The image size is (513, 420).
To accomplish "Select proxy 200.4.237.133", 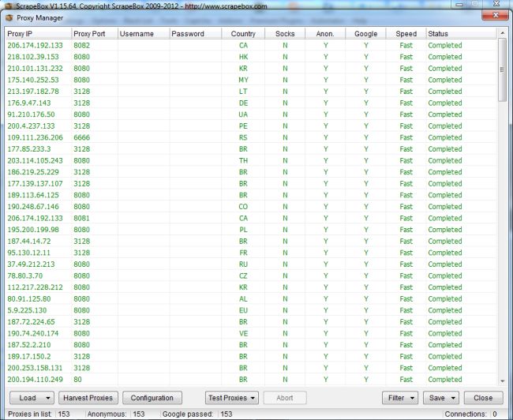I will tap(31, 126).
